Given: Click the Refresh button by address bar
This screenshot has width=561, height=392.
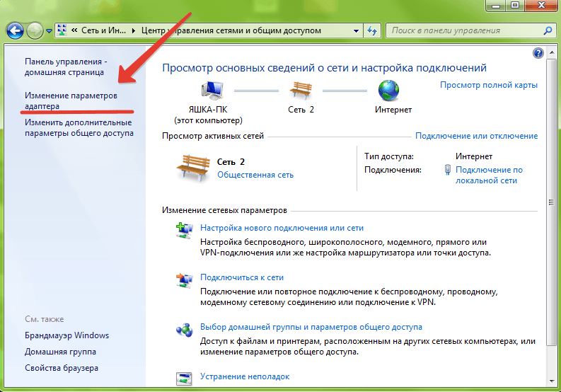Looking at the screenshot, I should coord(372,31).
